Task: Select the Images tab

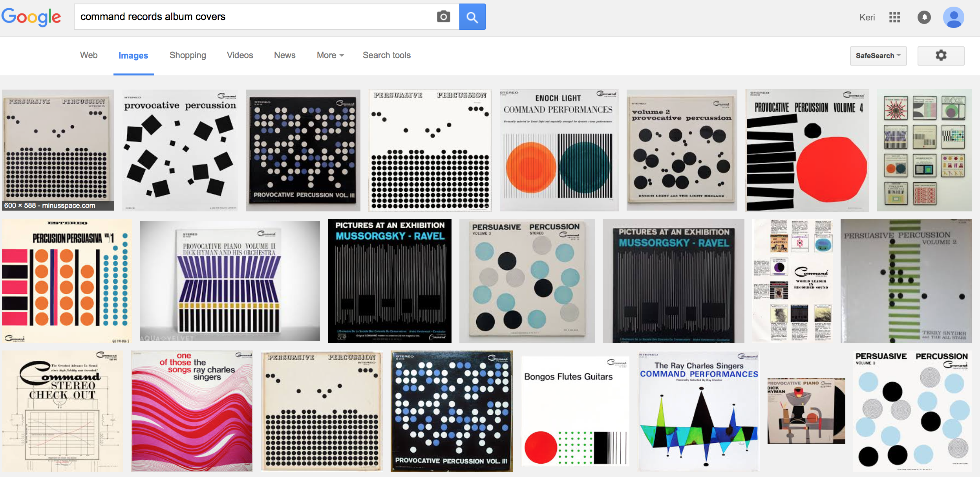Action: pyautogui.click(x=133, y=56)
